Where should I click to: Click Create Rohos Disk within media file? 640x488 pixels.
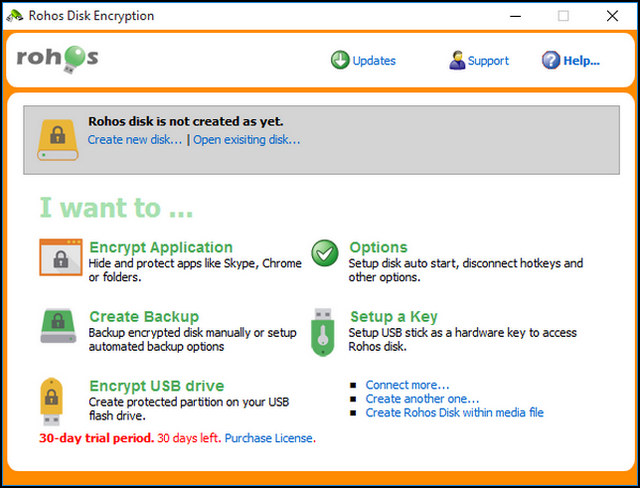point(455,413)
